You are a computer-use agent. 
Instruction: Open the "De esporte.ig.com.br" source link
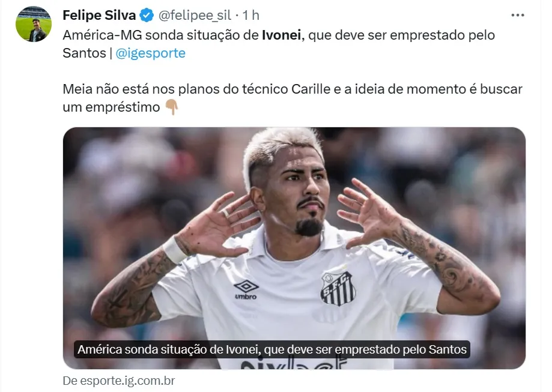[119, 381]
